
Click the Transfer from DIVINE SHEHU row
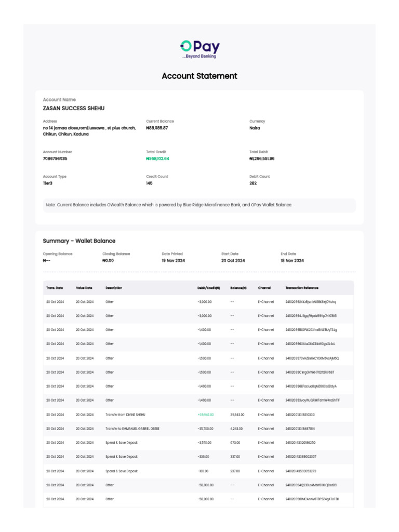(125, 415)
